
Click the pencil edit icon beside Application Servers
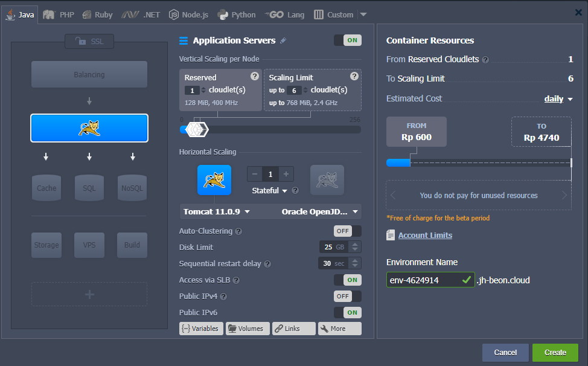[x=283, y=40]
